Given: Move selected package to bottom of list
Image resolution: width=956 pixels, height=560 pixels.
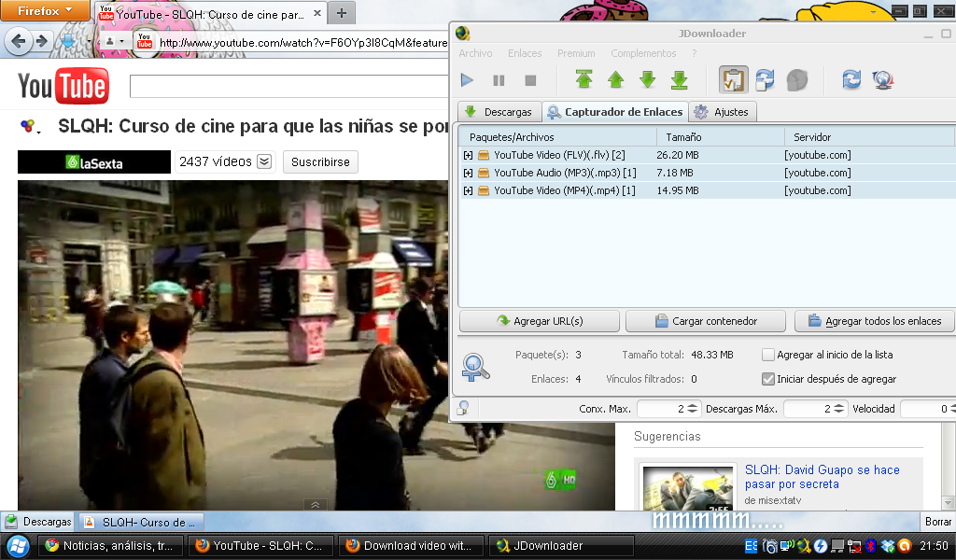Looking at the screenshot, I should point(680,79).
